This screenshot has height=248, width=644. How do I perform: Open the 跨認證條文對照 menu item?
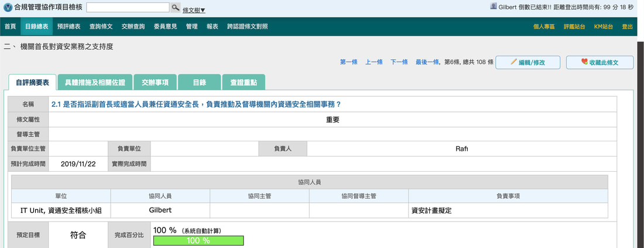(x=248, y=26)
